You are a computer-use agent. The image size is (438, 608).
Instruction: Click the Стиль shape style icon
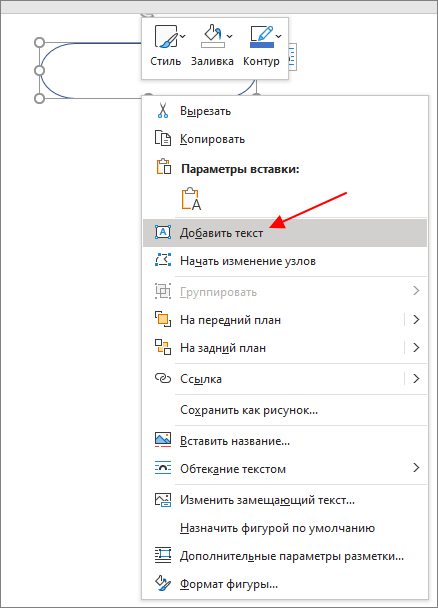tap(166, 36)
